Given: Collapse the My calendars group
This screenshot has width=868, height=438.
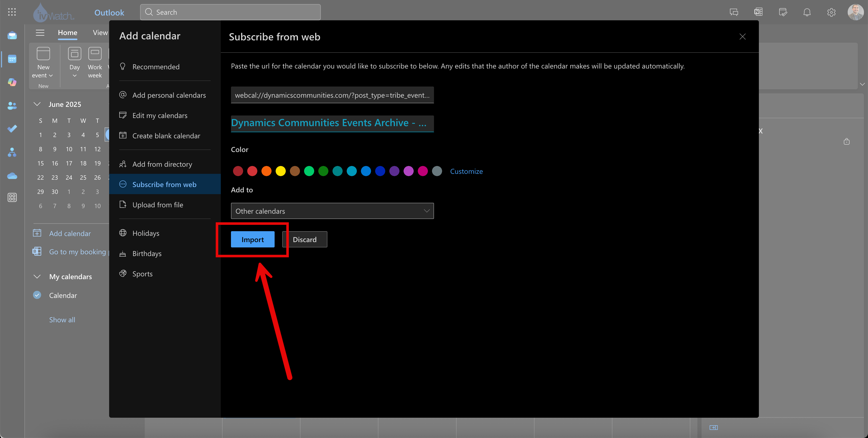Looking at the screenshot, I should 37,277.
